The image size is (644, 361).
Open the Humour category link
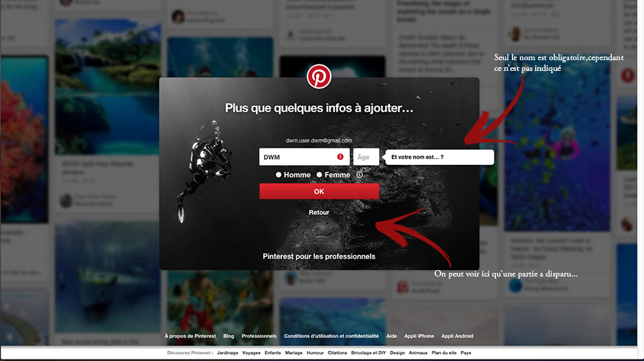tap(315, 353)
